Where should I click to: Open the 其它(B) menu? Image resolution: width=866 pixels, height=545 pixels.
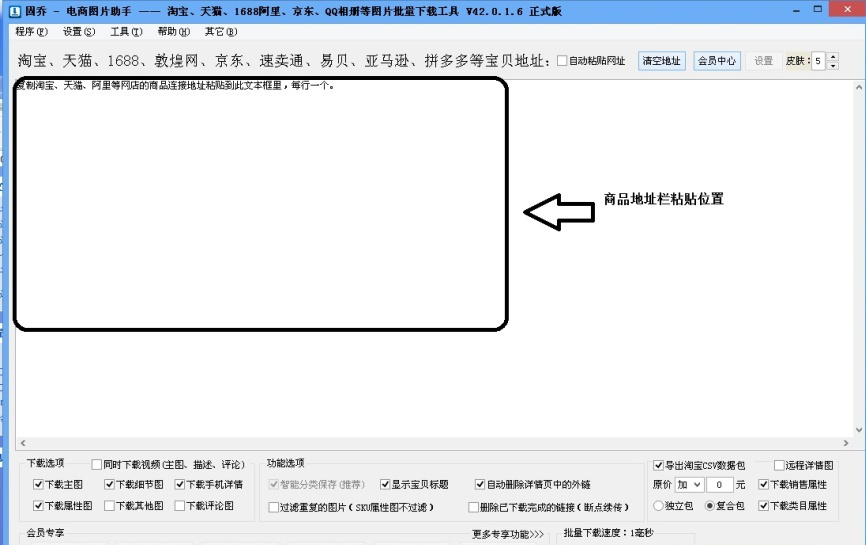coord(221,31)
